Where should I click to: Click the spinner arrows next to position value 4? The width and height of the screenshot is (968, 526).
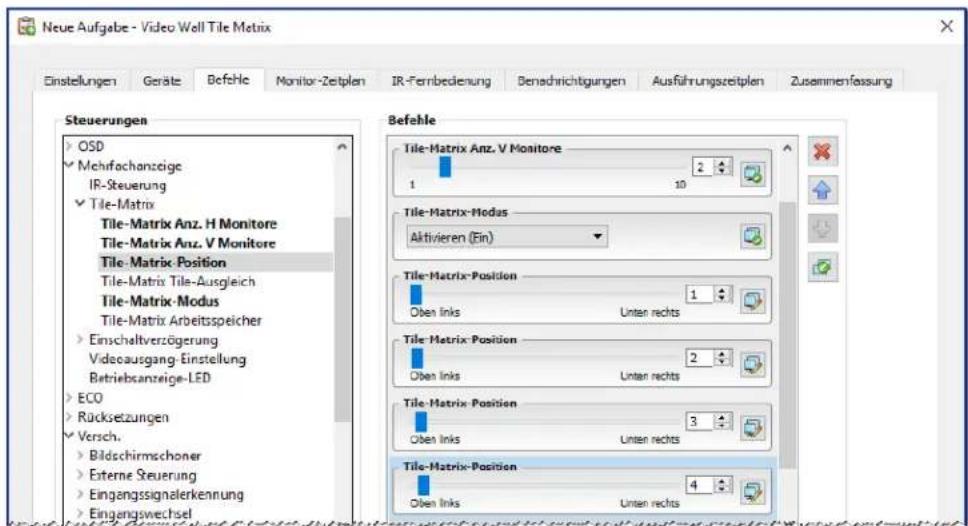[722, 485]
